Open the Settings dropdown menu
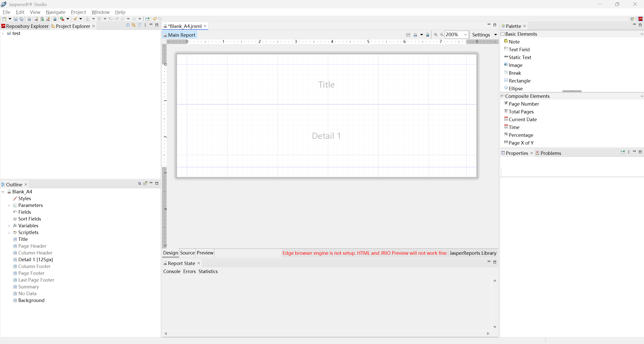This screenshot has height=344, width=644. point(495,35)
